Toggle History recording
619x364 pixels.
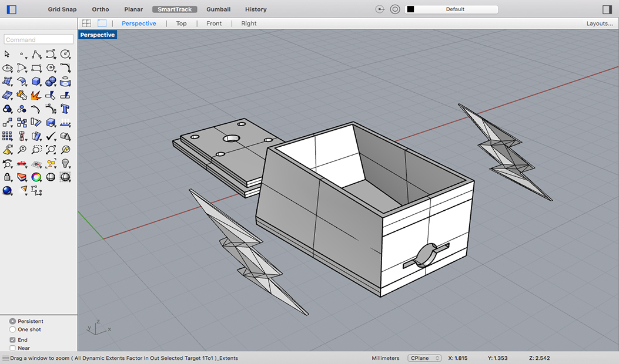coord(256,9)
